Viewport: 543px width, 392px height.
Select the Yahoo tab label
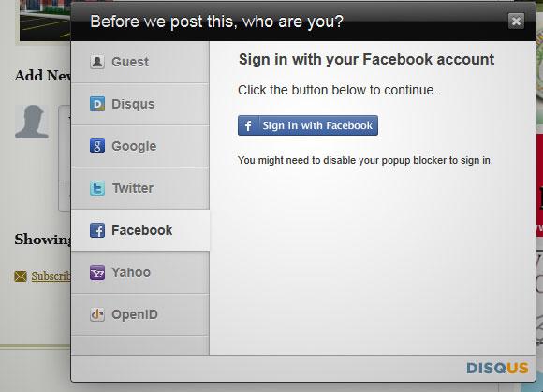point(131,272)
